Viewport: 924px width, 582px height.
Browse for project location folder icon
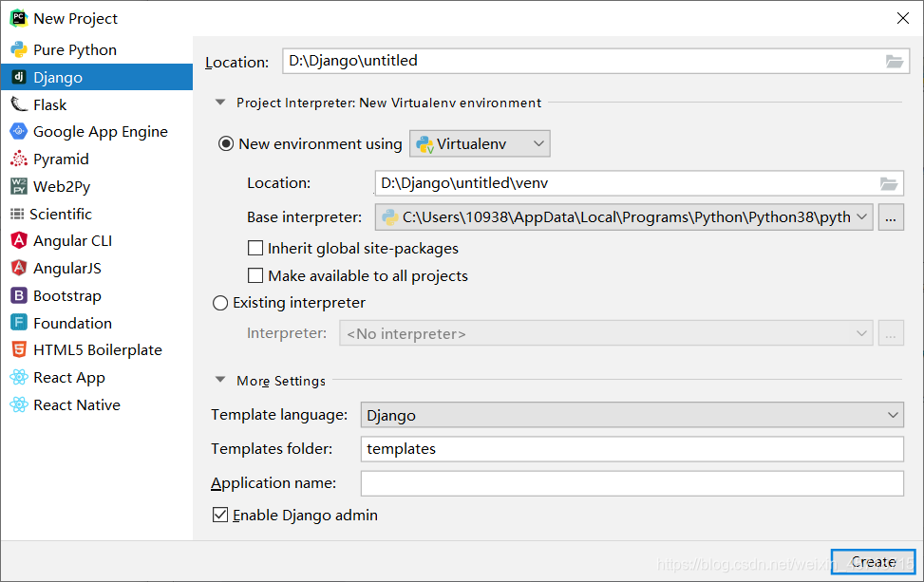click(x=894, y=62)
